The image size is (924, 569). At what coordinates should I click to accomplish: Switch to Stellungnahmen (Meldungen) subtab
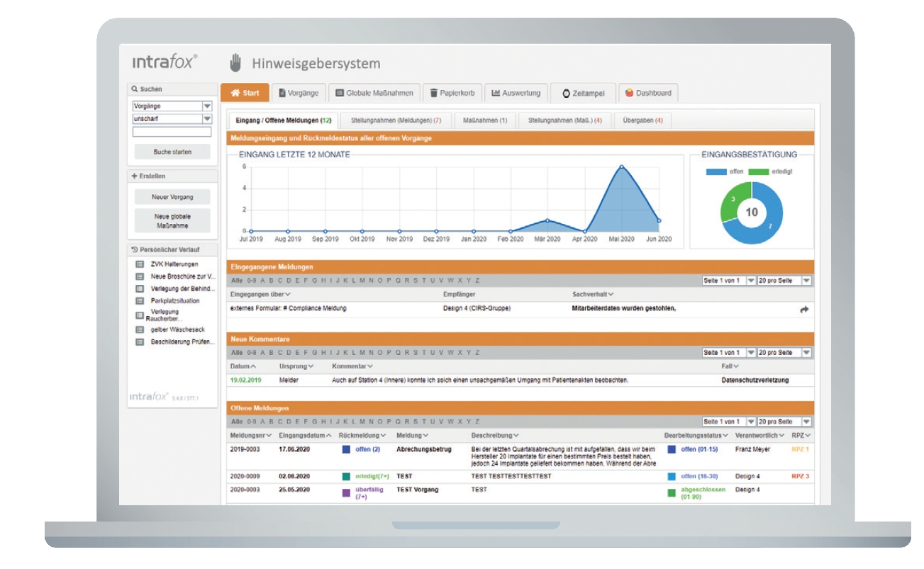396,120
